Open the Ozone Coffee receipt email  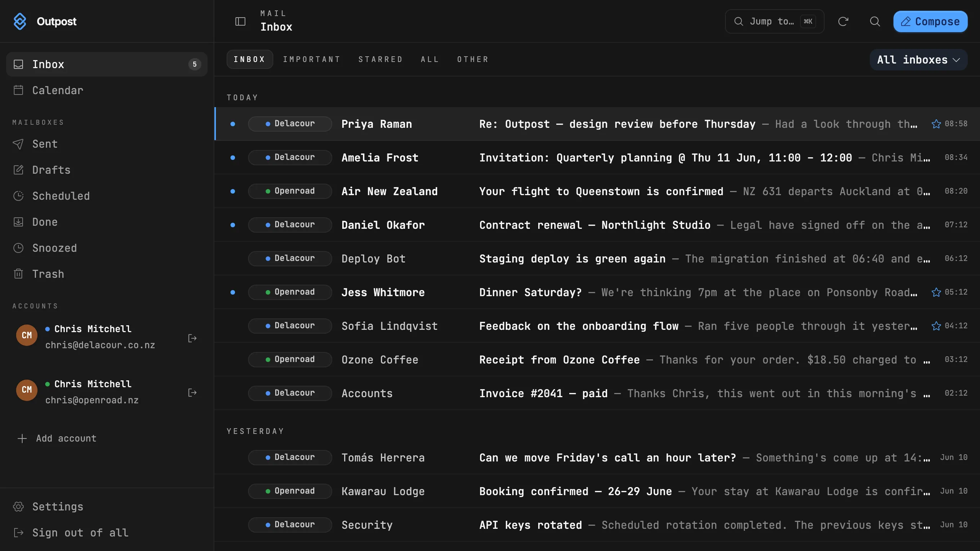click(597, 360)
